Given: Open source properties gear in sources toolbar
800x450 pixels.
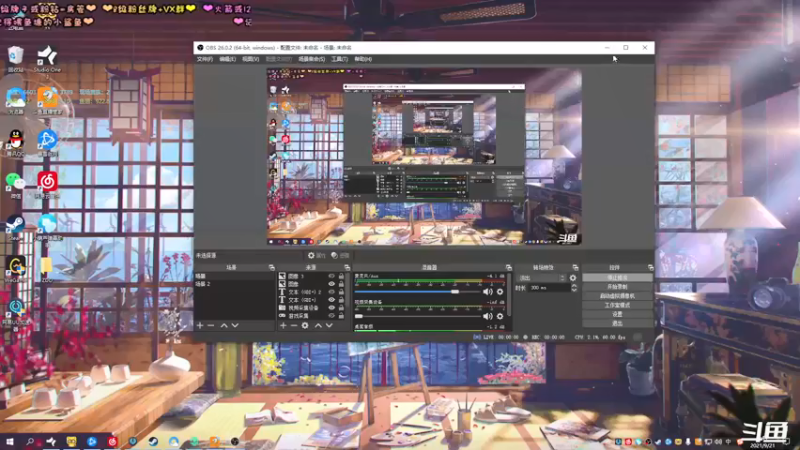Looking at the screenshot, I should point(305,326).
